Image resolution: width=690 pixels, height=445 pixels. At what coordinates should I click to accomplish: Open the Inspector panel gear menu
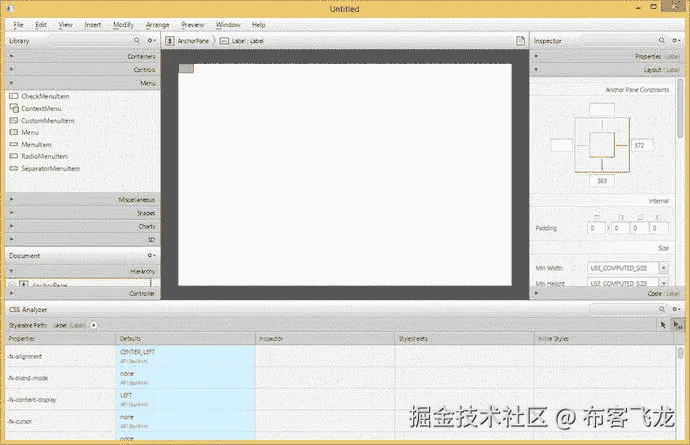click(x=676, y=40)
